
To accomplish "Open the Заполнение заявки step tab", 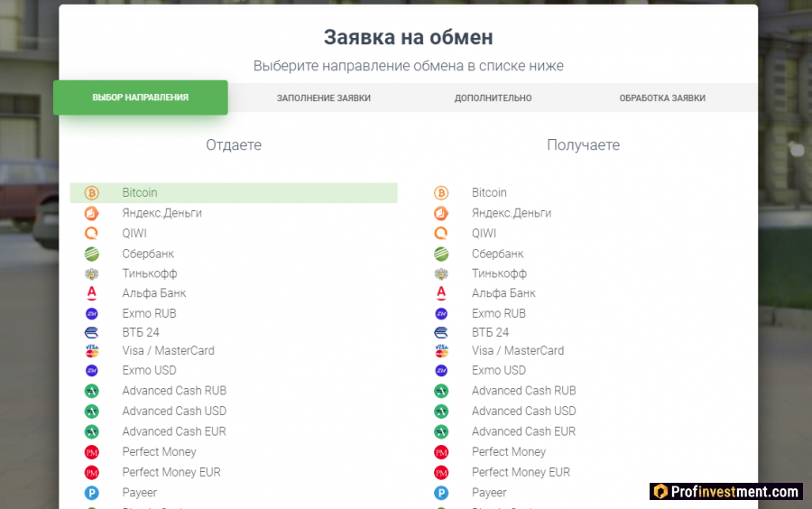I will tap(324, 97).
